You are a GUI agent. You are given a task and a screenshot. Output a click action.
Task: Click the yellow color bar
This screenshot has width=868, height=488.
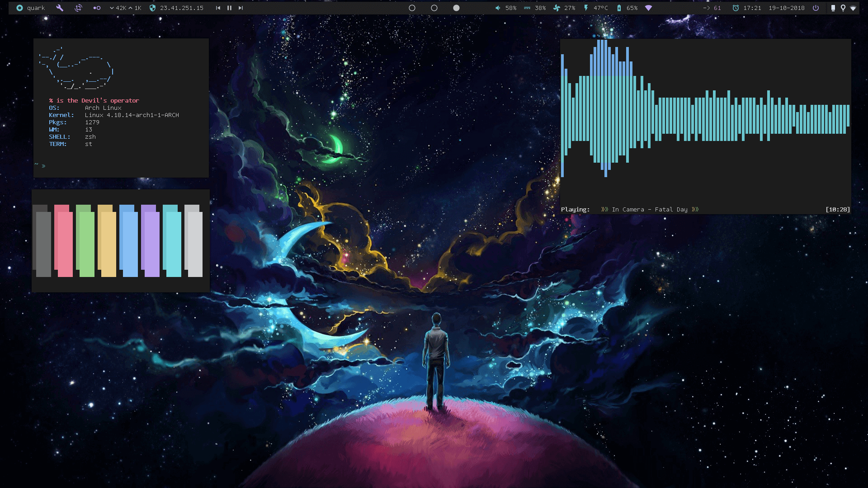coord(107,241)
